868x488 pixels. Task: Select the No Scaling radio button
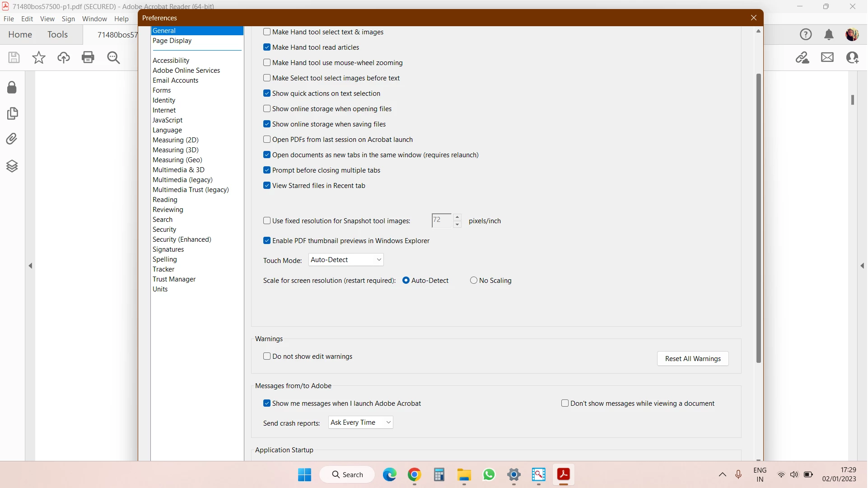(x=474, y=281)
